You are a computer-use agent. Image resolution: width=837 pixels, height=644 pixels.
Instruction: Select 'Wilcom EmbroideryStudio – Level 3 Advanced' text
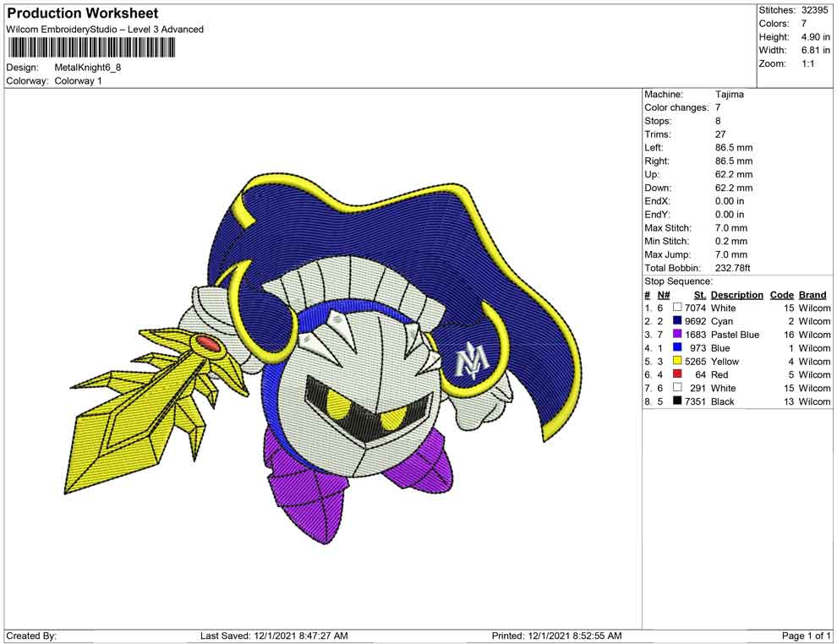tap(105, 30)
